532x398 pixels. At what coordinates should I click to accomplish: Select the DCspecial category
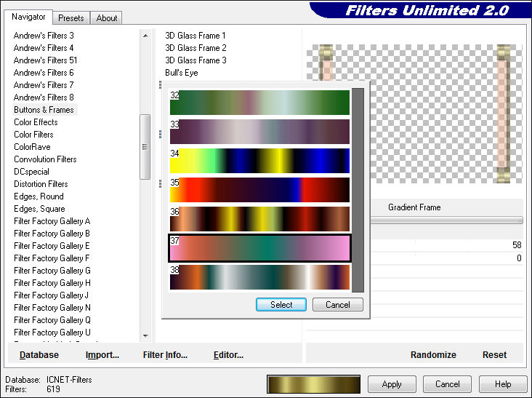[x=31, y=172]
